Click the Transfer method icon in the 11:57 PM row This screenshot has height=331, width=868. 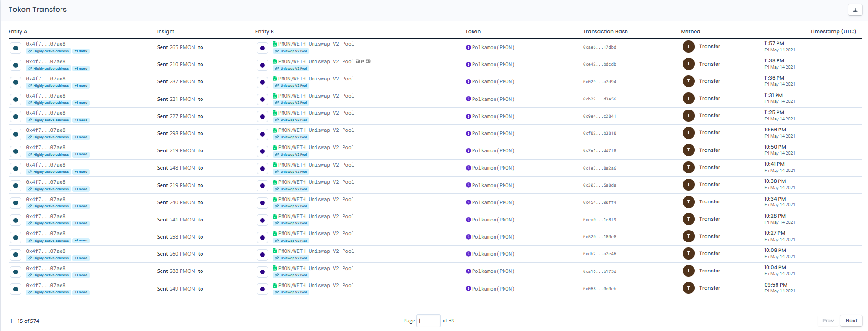click(688, 47)
